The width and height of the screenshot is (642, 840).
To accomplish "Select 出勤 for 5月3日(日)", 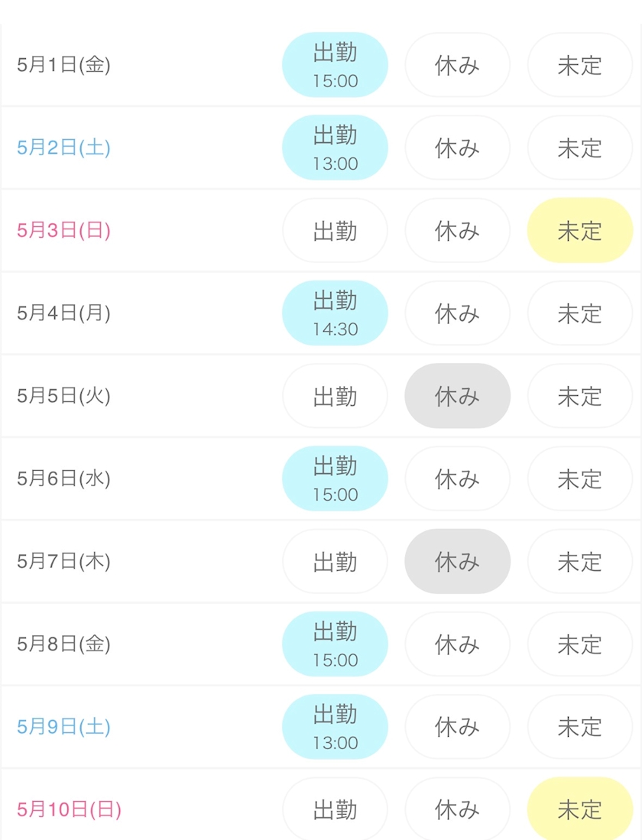I will point(335,230).
